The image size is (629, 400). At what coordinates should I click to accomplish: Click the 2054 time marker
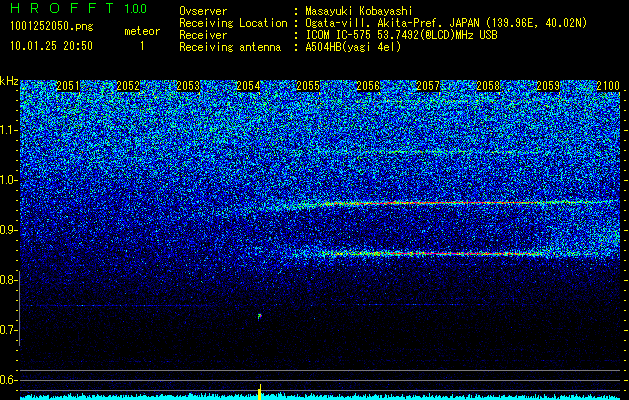point(248,86)
